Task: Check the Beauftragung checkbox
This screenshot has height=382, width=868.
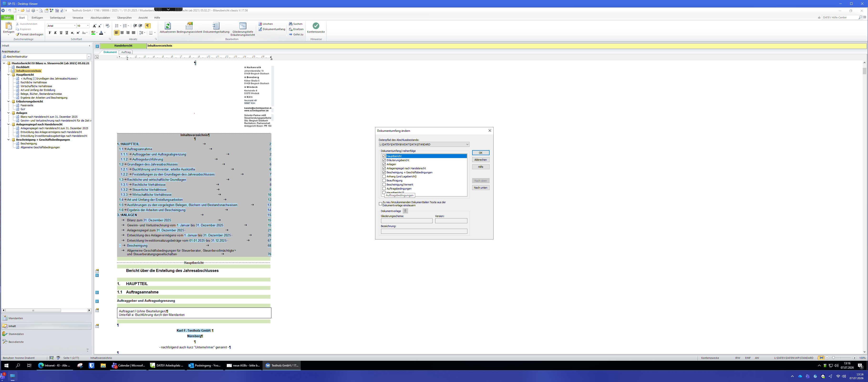Action: [384, 180]
